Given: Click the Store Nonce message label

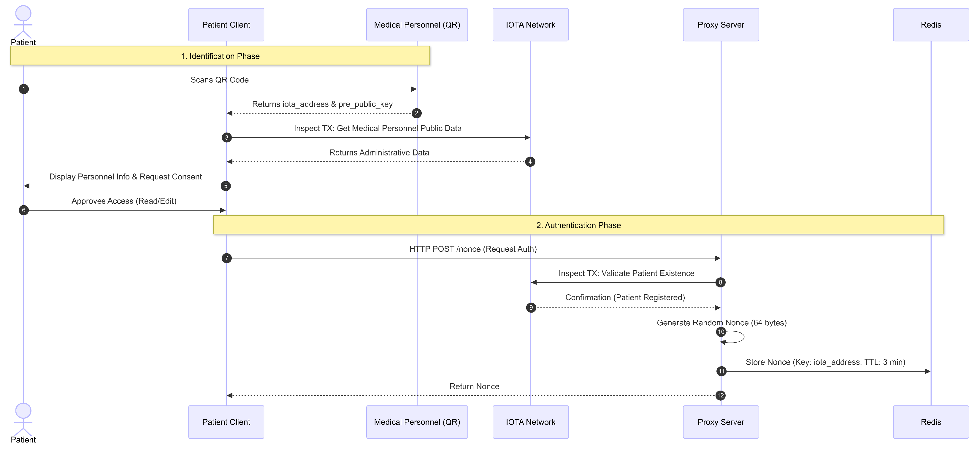Looking at the screenshot, I should coord(825,362).
